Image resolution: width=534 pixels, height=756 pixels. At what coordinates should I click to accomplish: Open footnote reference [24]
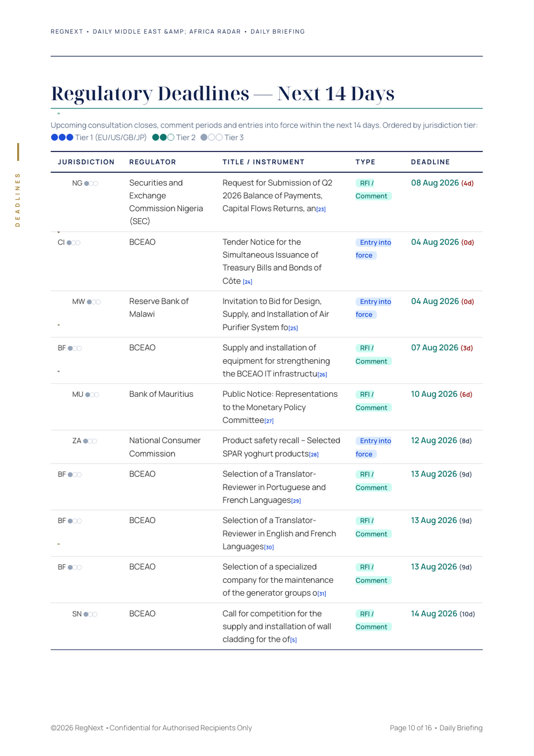(x=248, y=282)
